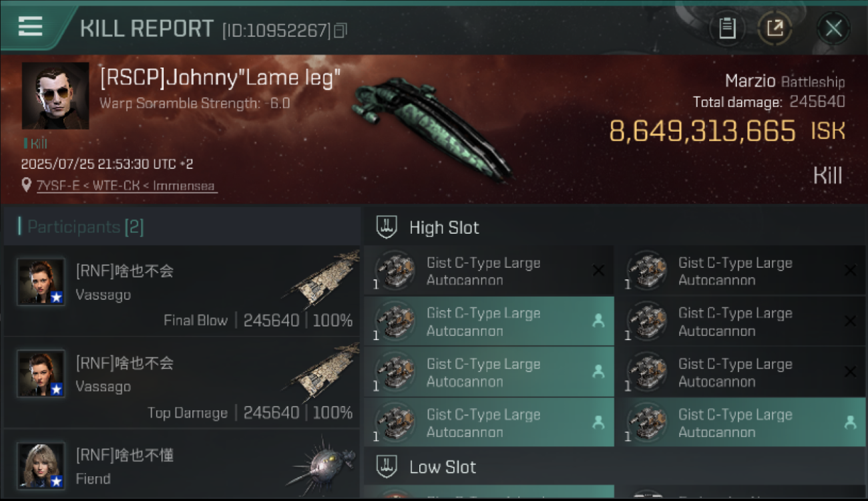Click the High Slot shield icon

pyautogui.click(x=387, y=227)
